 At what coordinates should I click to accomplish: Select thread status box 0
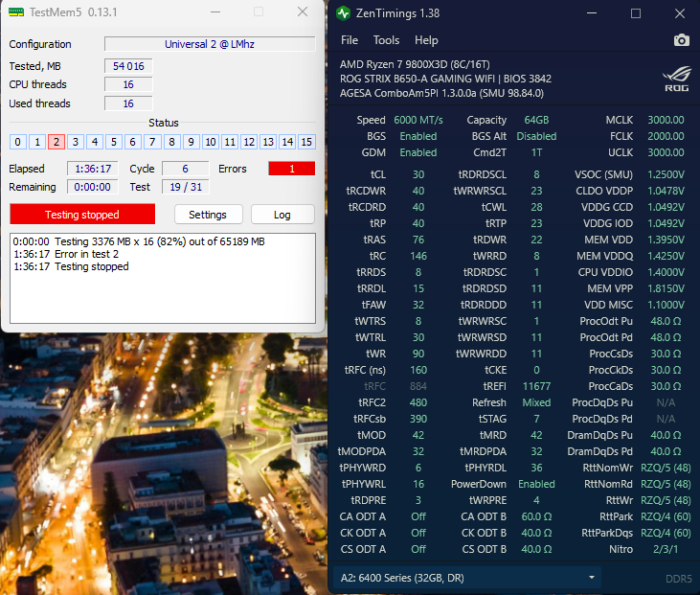tap(17, 142)
